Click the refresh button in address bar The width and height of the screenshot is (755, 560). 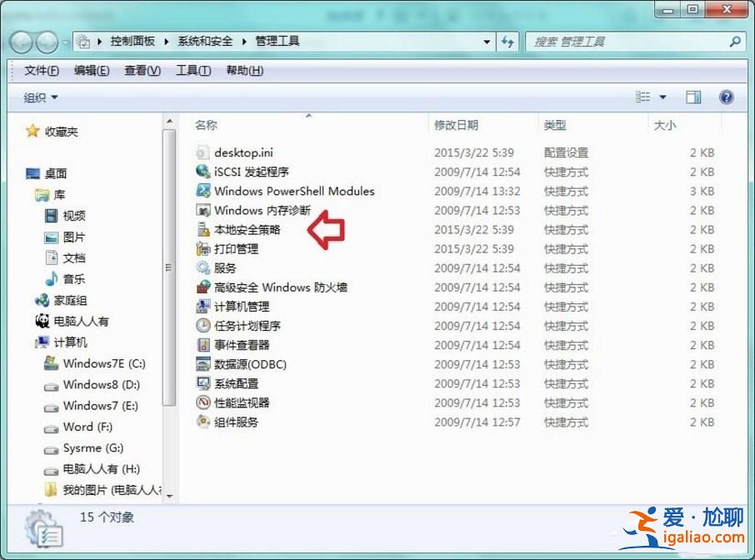tap(508, 41)
